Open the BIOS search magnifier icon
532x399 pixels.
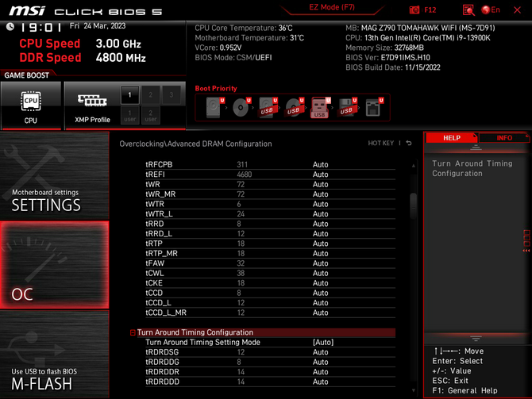tap(468, 10)
